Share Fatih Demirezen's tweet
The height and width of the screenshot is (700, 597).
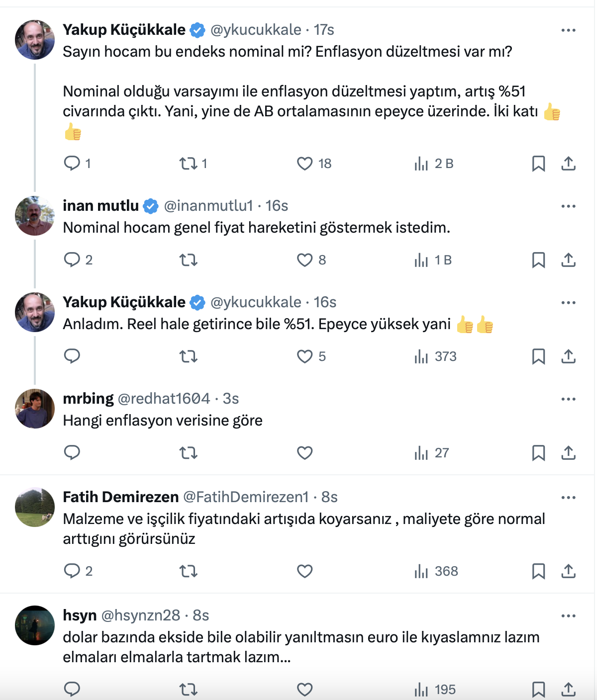click(x=568, y=571)
